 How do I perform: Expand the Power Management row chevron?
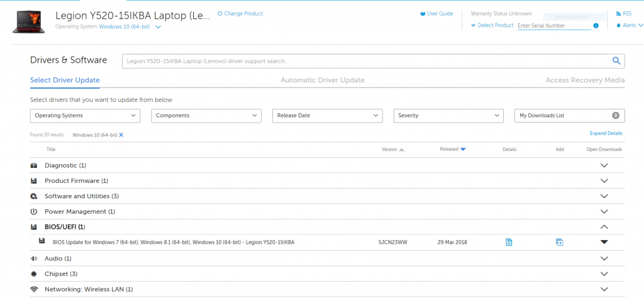click(x=604, y=212)
